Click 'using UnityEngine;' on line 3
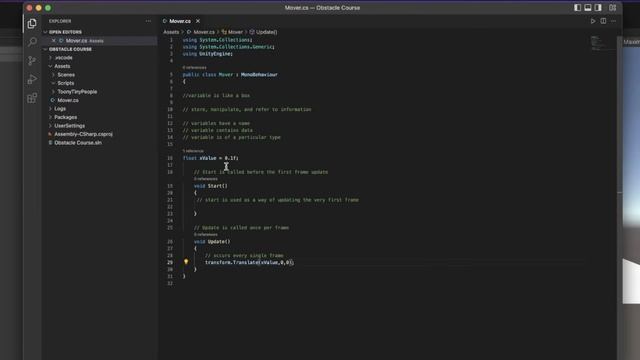This screenshot has height=360, width=640. (x=208, y=54)
